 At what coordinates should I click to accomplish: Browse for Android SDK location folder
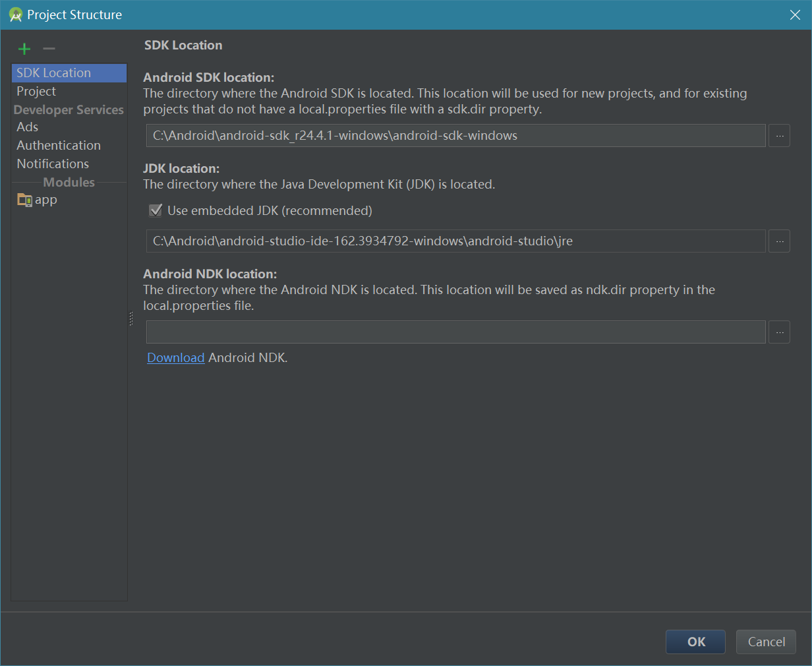point(779,136)
